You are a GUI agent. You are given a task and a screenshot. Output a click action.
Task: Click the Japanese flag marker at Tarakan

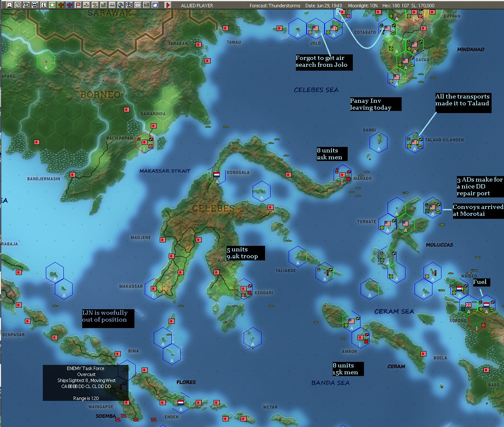[x=199, y=45]
